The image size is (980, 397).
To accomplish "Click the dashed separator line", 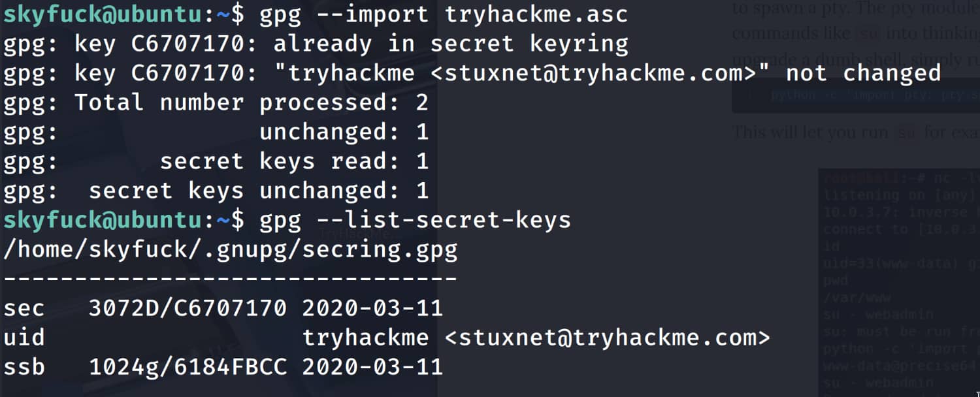I will click(x=231, y=279).
